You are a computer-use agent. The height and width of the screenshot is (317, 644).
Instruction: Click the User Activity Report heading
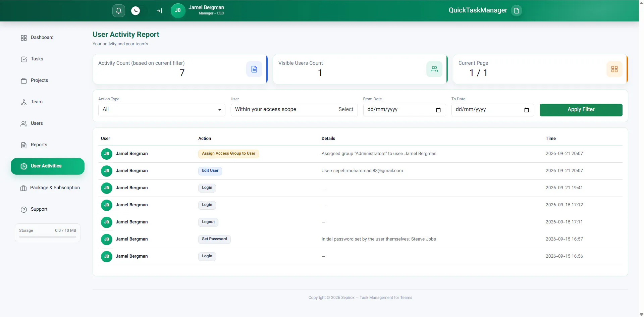tap(126, 35)
